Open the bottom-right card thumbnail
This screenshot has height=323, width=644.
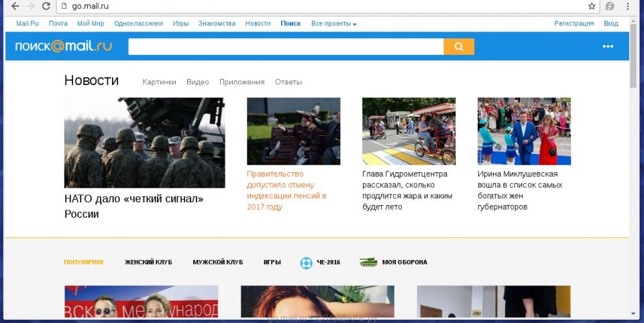point(494,302)
